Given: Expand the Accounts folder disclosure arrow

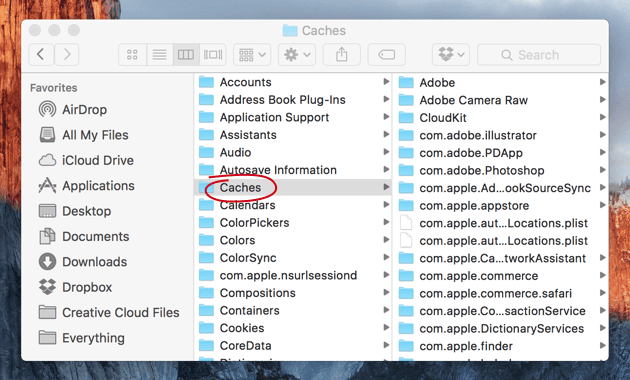Looking at the screenshot, I should (386, 82).
